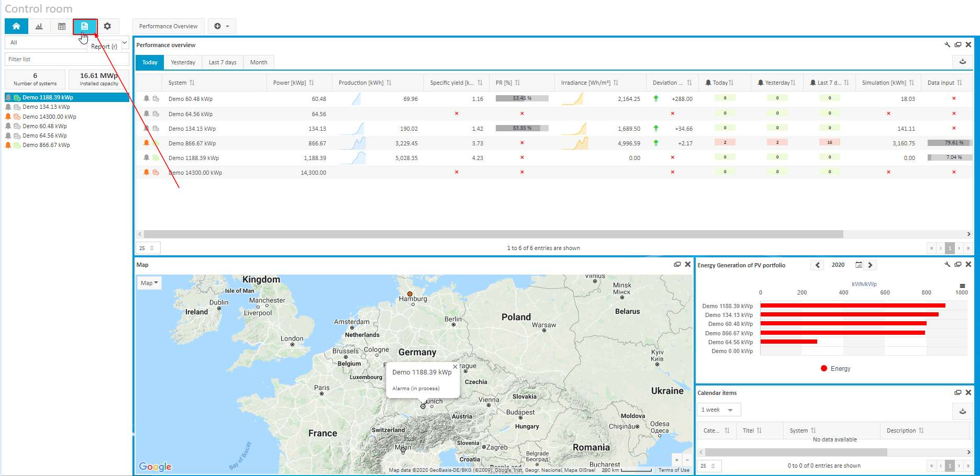
Task: Pop out the Map widget
Action: pos(677,265)
